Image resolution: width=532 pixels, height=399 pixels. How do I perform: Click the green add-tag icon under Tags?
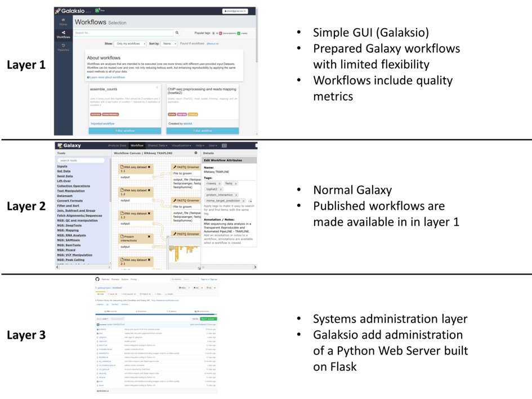[251, 201]
